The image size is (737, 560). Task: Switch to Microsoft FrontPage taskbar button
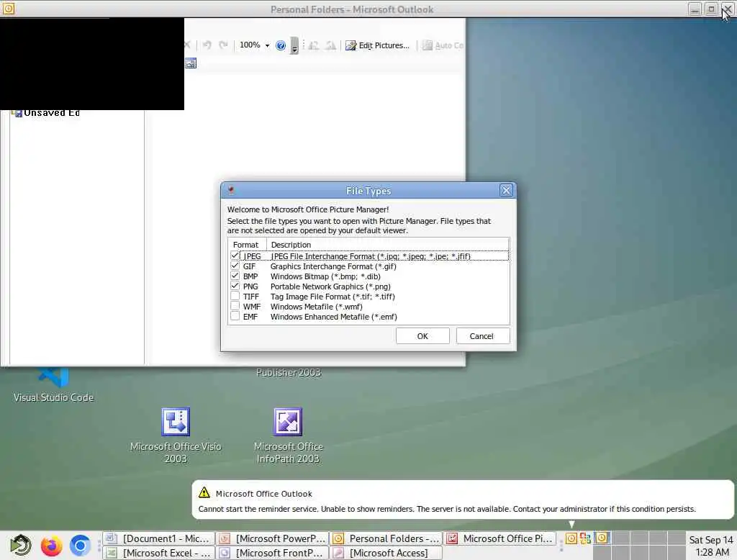[x=273, y=553]
